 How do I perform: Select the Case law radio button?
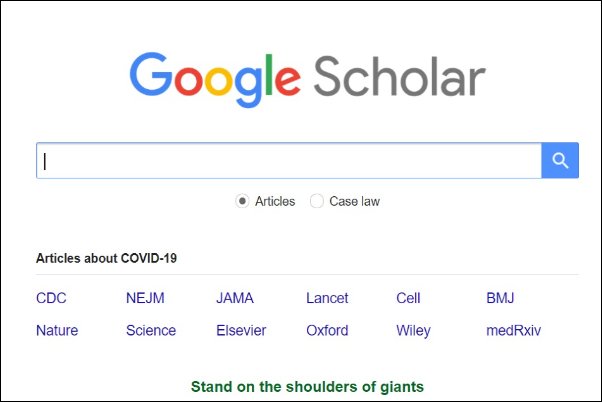coord(317,201)
